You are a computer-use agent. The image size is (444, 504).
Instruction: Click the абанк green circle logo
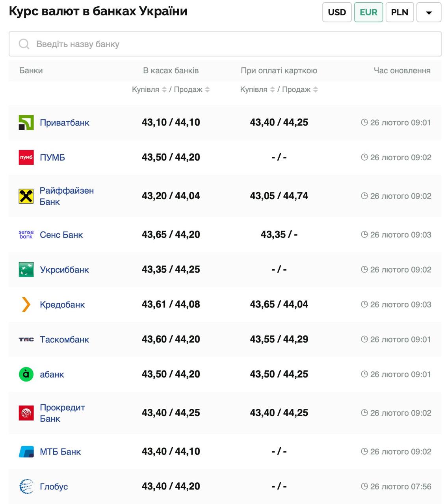26,374
